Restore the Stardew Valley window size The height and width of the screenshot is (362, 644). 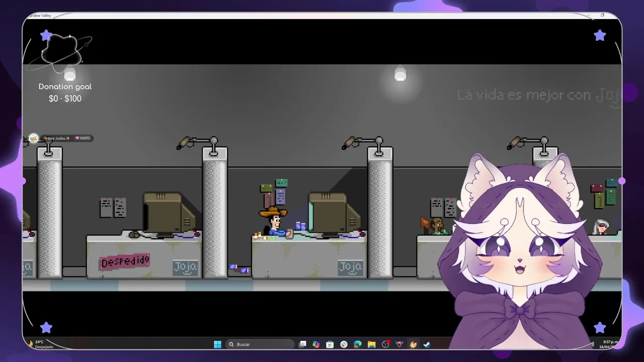pos(602,15)
